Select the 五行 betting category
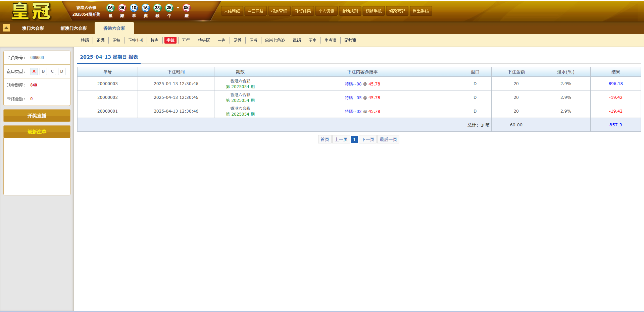This screenshot has width=644, height=312. tap(186, 40)
